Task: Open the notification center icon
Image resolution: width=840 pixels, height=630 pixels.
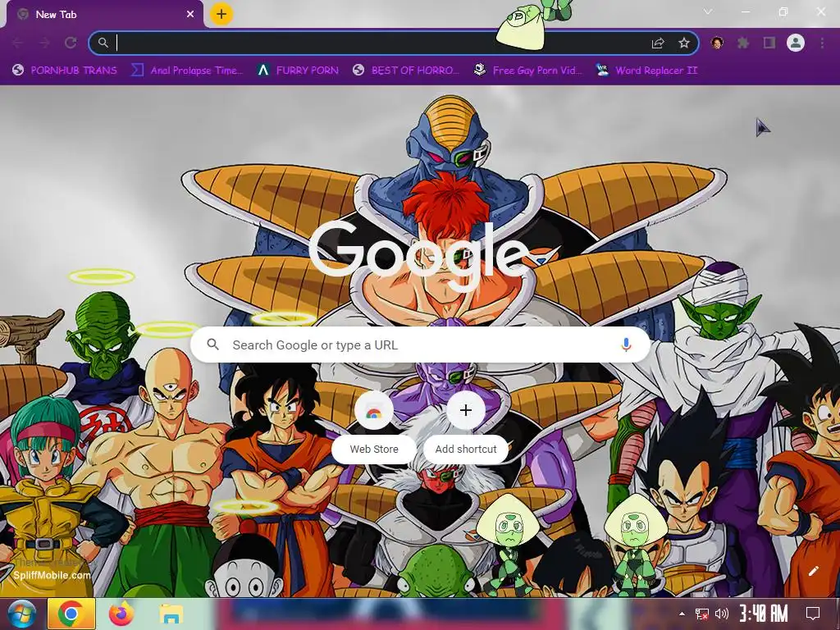Action: tap(813, 614)
